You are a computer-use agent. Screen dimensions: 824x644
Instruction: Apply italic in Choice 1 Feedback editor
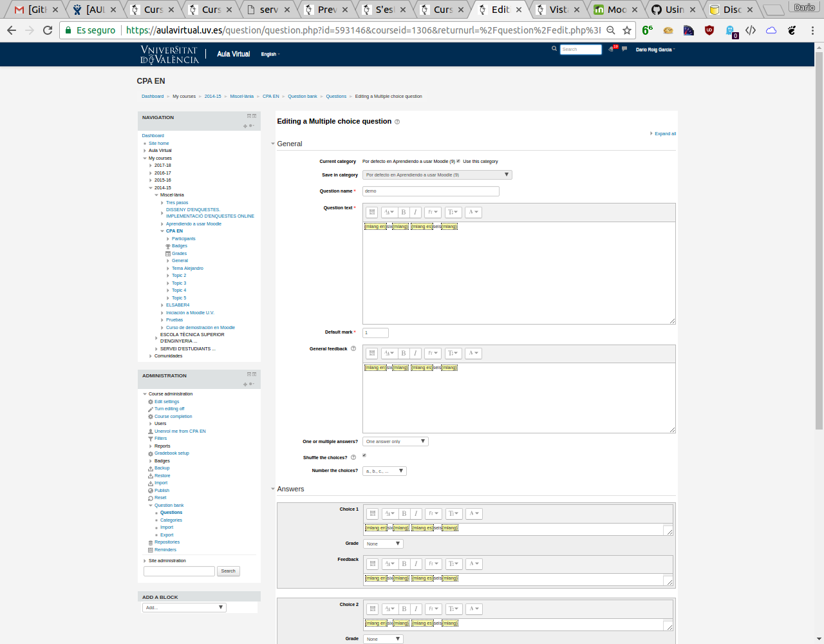(416, 563)
